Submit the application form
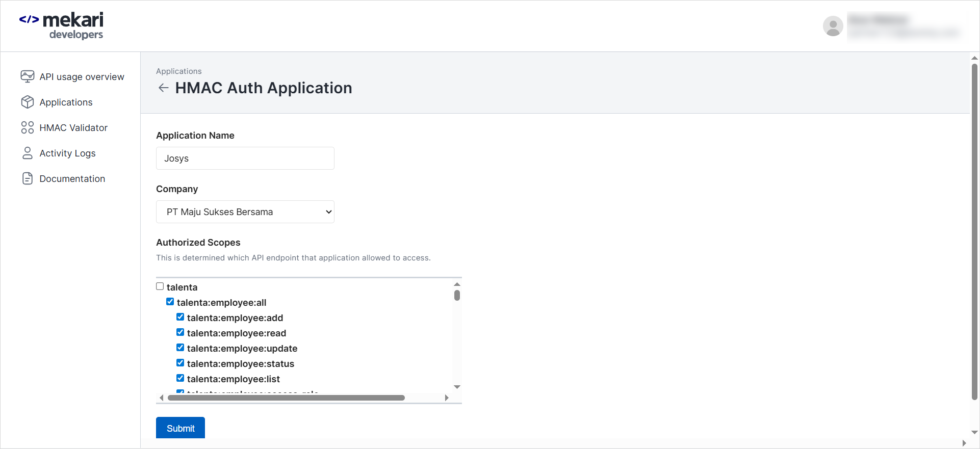980x449 pixels. 180,428
